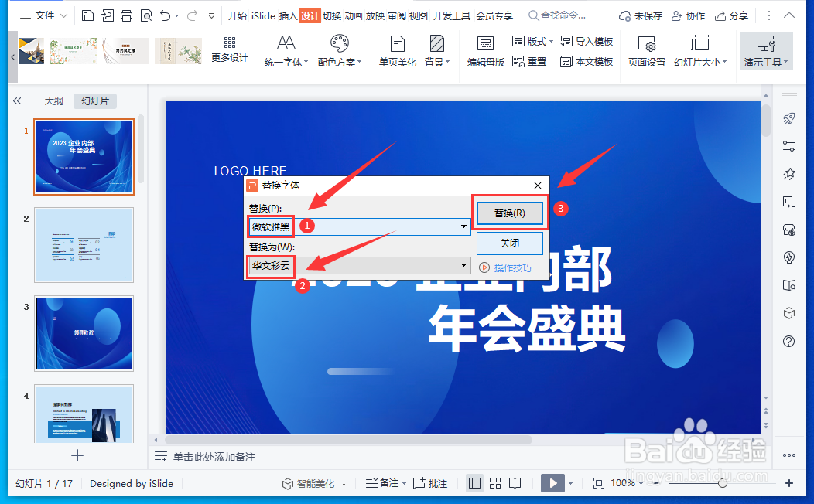Start slideshow with play button
814x504 pixels.
point(552,483)
